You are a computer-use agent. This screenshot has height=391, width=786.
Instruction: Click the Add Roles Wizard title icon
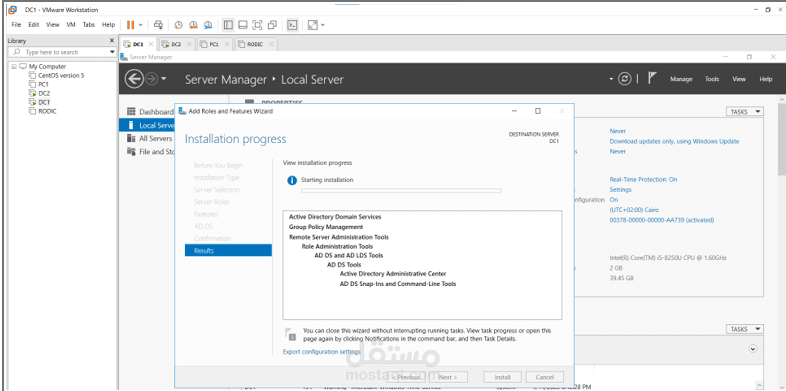click(x=181, y=111)
